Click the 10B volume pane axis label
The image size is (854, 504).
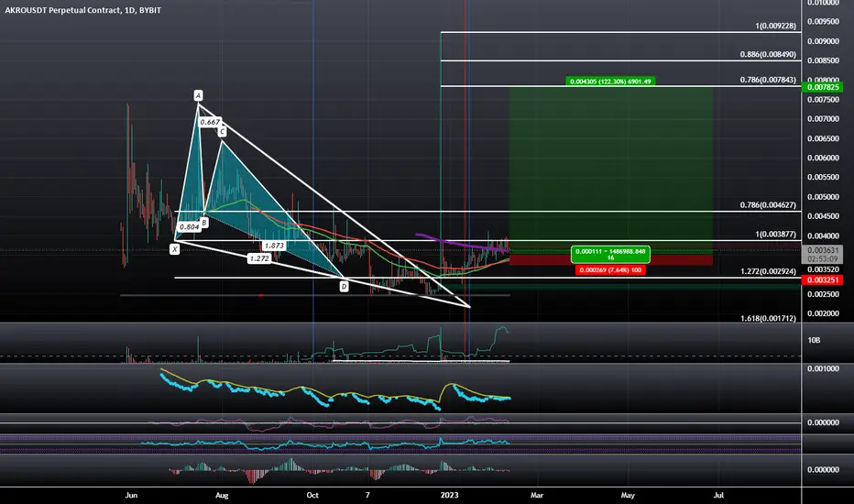814,340
